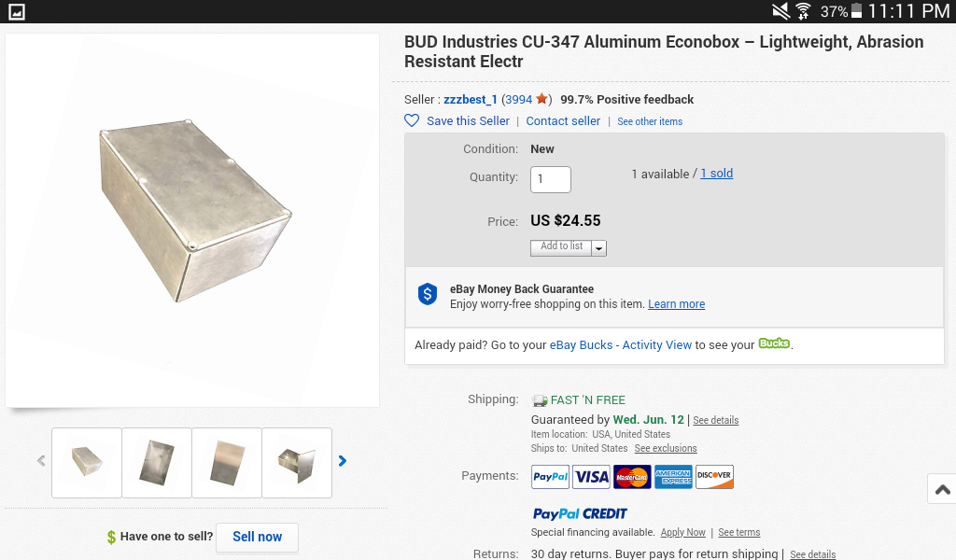Open the Add to list dropdown arrow
This screenshot has height=560, width=956.
pyautogui.click(x=599, y=248)
